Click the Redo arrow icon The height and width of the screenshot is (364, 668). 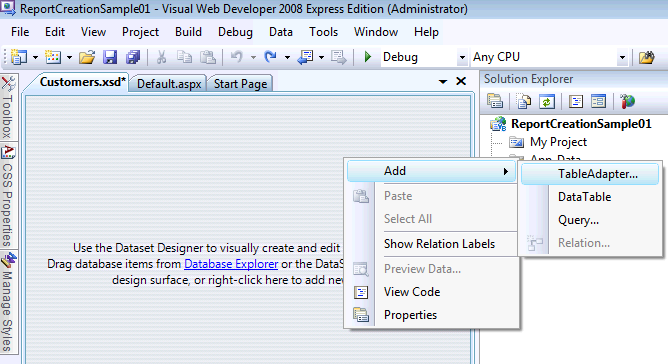point(270,57)
